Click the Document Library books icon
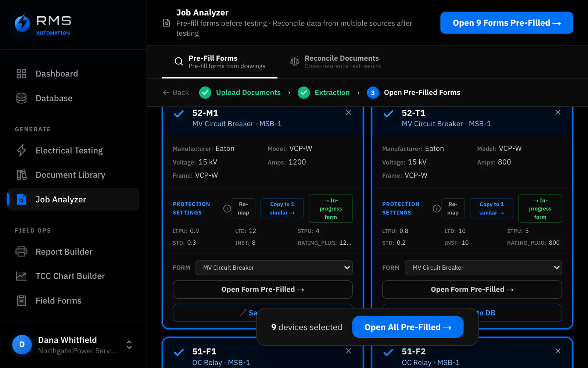 (x=21, y=175)
